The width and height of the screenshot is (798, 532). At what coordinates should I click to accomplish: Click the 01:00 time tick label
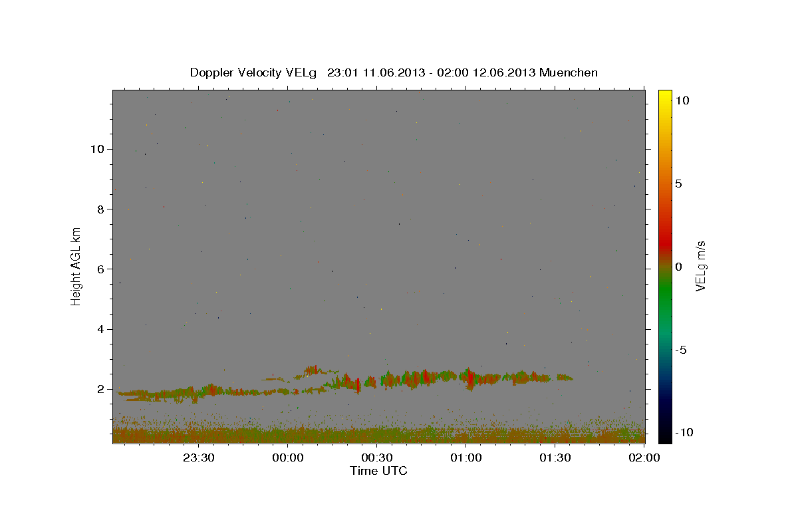tap(466, 458)
